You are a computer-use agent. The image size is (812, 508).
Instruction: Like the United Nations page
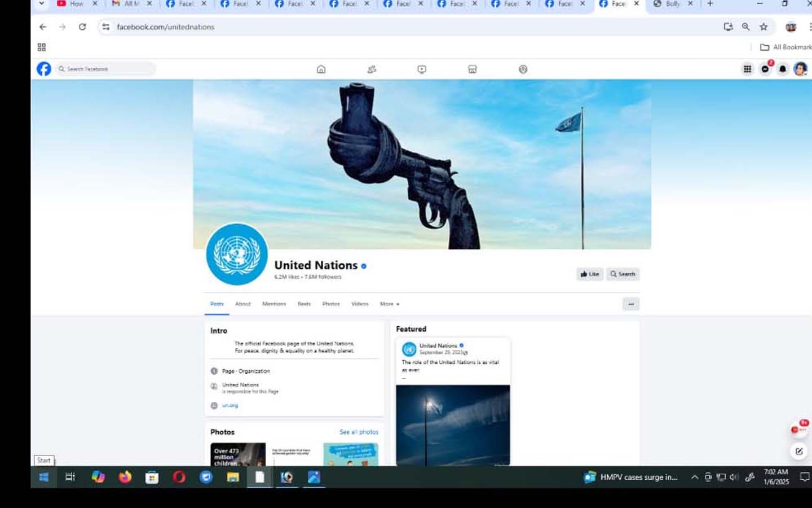click(590, 274)
